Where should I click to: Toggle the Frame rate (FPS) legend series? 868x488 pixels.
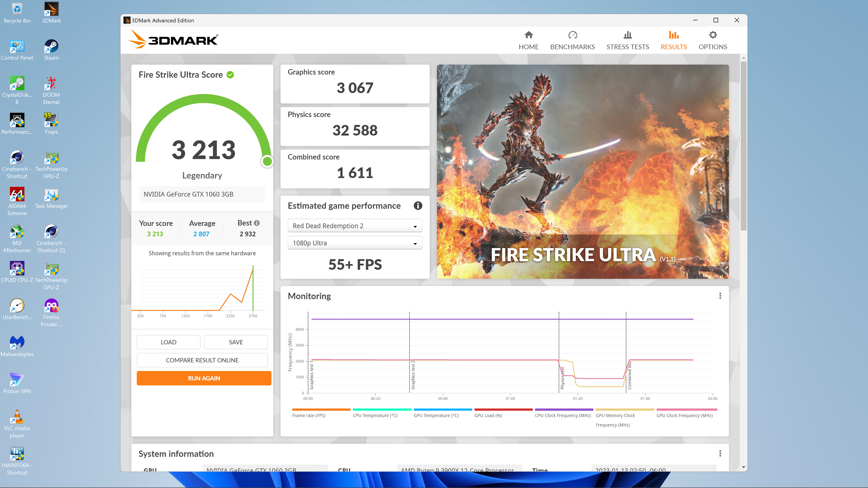click(x=321, y=413)
